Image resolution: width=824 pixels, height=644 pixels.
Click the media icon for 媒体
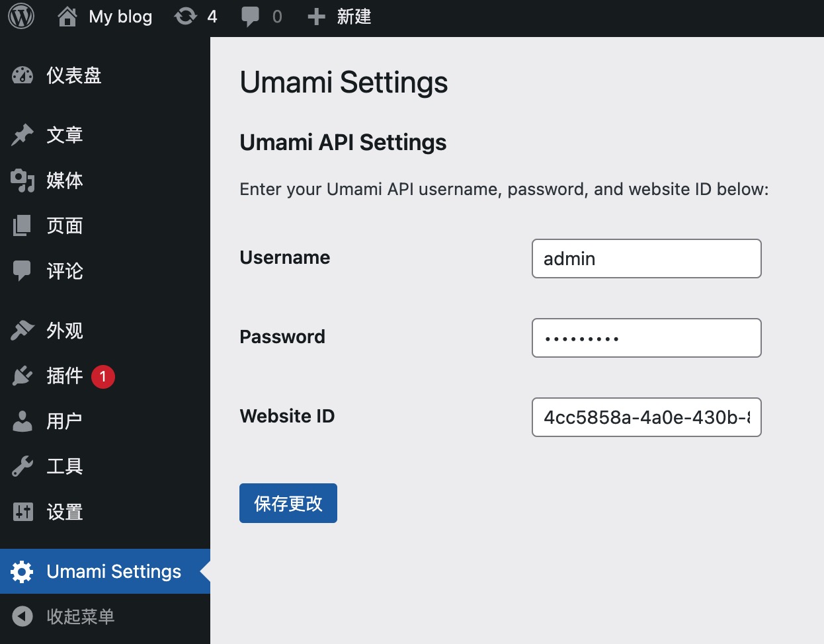click(x=22, y=180)
